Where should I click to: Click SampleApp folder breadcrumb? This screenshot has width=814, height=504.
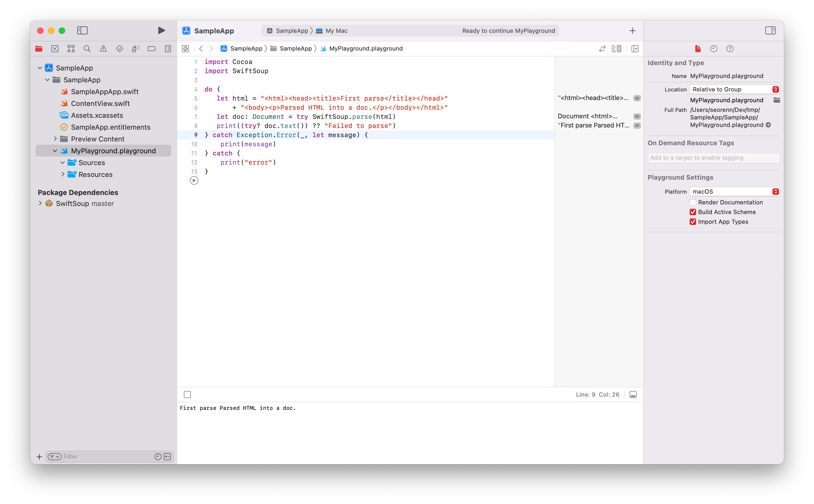click(x=291, y=49)
